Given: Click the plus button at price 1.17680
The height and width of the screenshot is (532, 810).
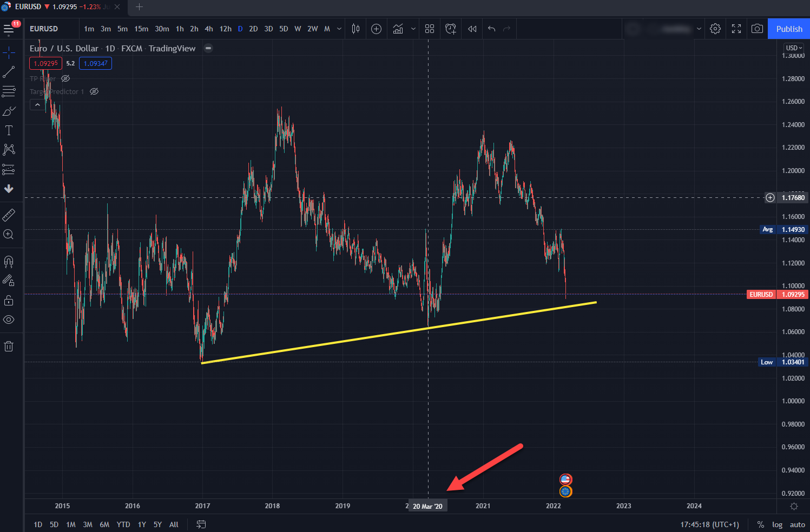Looking at the screenshot, I should [x=770, y=197].
